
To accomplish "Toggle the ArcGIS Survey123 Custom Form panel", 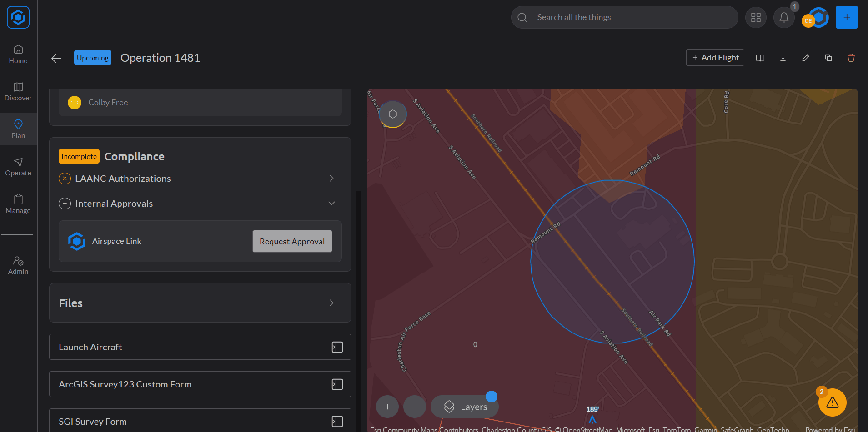I will pos(337,384).
